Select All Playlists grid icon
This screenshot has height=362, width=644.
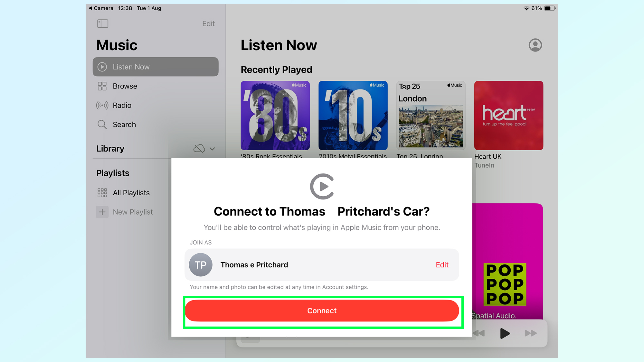102,193
